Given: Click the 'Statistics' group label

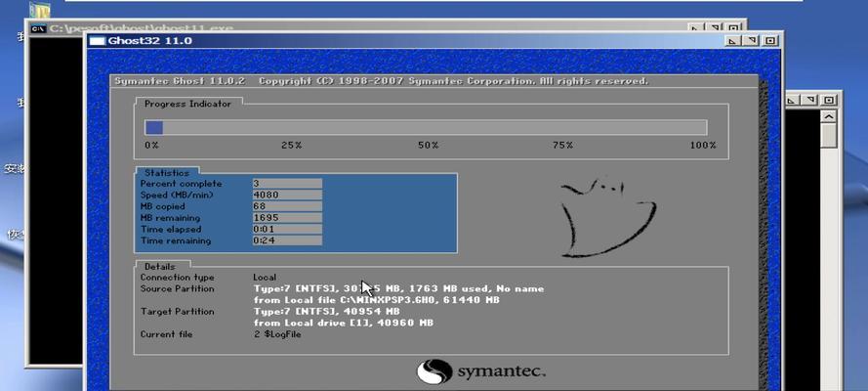Looking at the screenshot, I should [167, 173].
